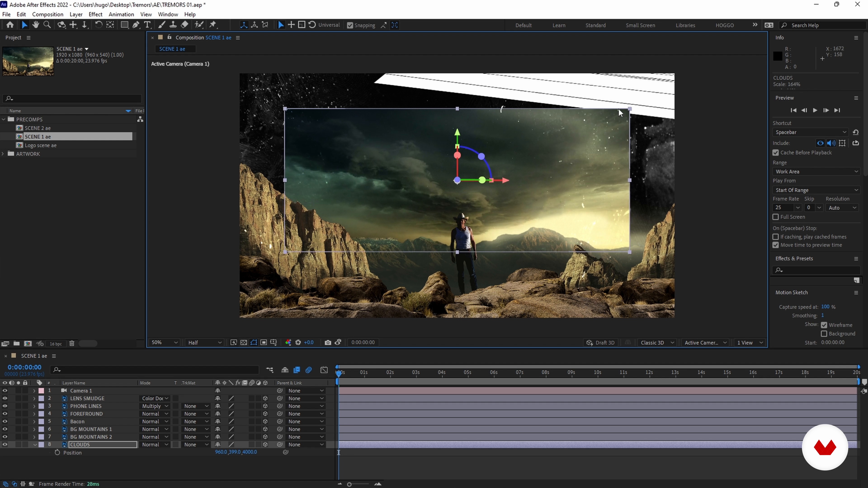Open the magnification 50% dropdown
The height and width of the screenshot is (488, 868).
coord(164,343)
